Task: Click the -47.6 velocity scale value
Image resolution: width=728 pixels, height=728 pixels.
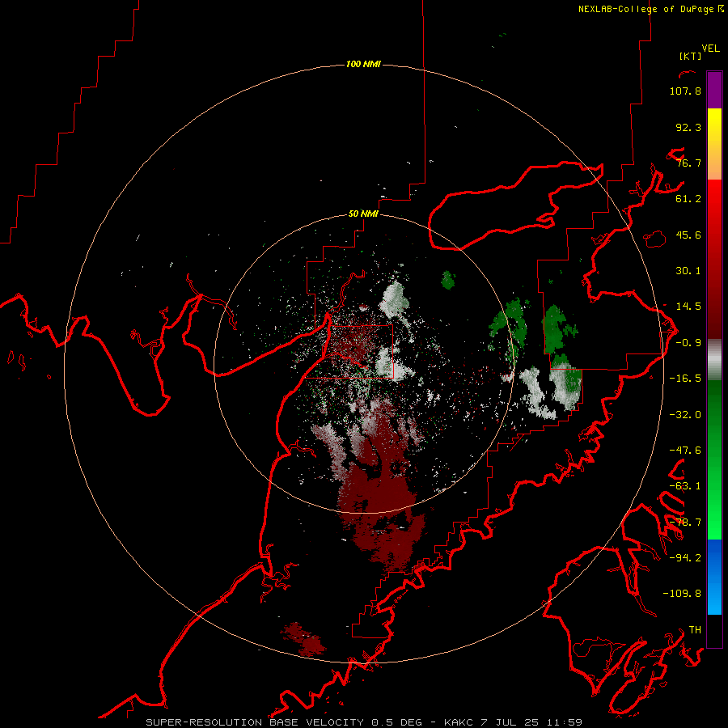Action: tap(685, 451)
